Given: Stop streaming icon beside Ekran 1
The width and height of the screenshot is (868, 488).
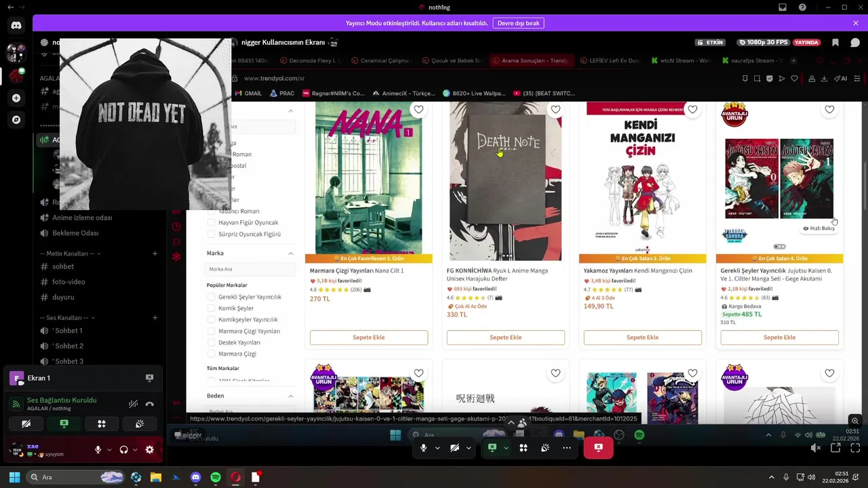Looking at the screenshot, I should 149,378.
